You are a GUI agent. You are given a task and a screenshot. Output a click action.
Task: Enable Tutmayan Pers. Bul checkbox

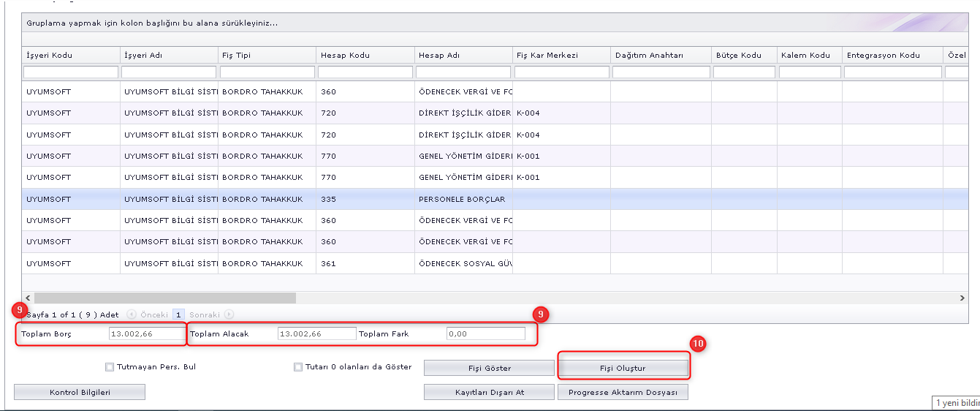click(x=110, y=367)
